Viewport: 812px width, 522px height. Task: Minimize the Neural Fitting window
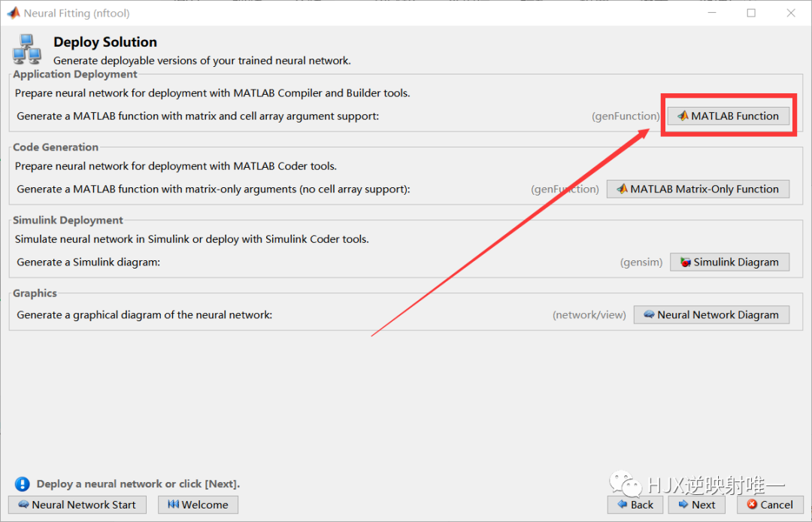711,13
